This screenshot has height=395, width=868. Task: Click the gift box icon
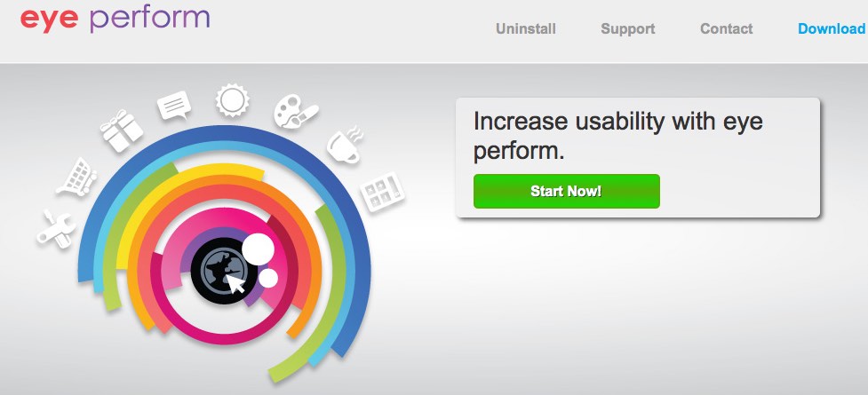tap(122, 130)
